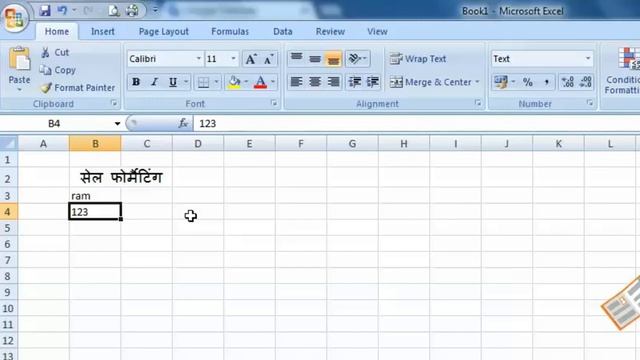Open the Formulas tab

pyautogui.click(x=230, y=31)
